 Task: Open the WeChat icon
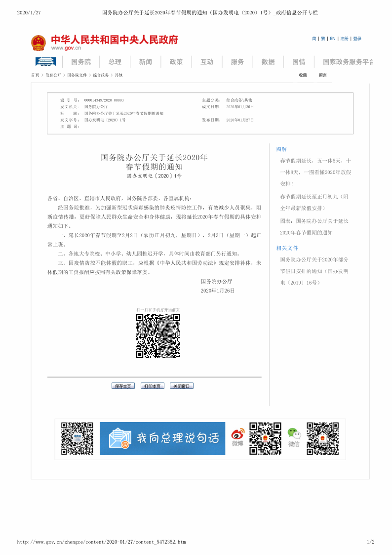point(294,433)
